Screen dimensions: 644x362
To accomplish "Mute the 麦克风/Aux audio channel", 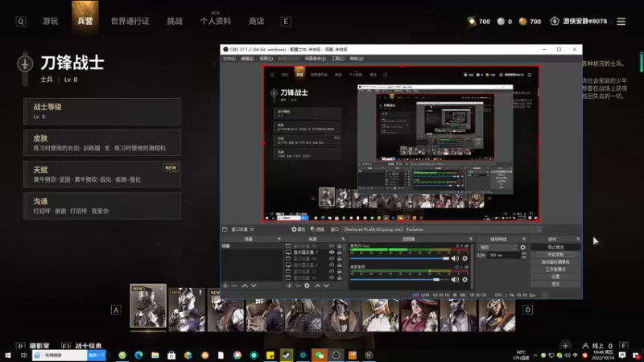I will click(x=455, y=258).
